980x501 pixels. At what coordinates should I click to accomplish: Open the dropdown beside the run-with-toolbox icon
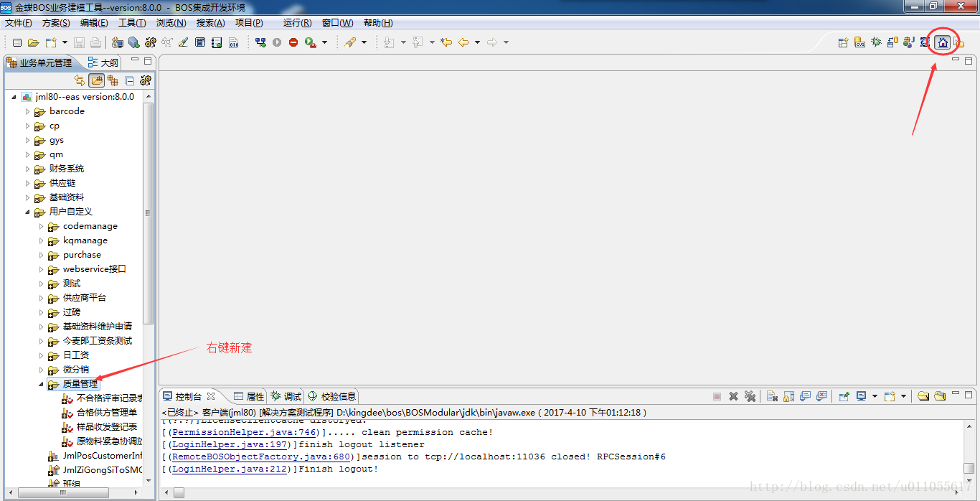(x=324, y=43)
